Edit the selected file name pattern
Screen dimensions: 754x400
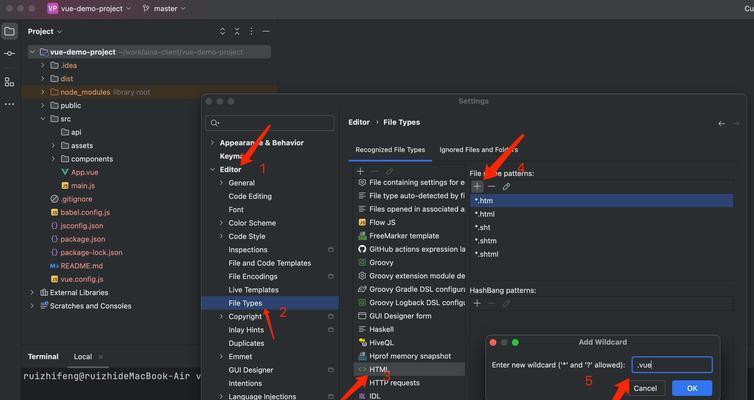pyautogui.click(x=506, y=186)
